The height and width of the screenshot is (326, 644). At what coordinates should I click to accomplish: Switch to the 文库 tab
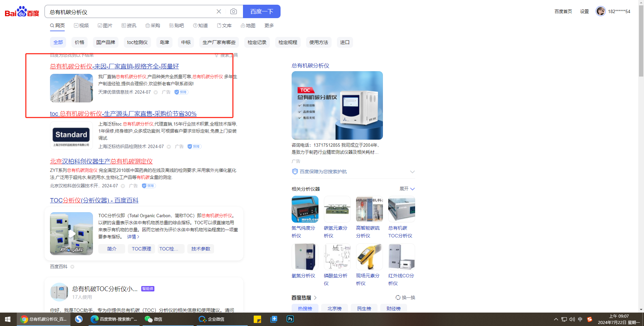(x=224, y=26)
